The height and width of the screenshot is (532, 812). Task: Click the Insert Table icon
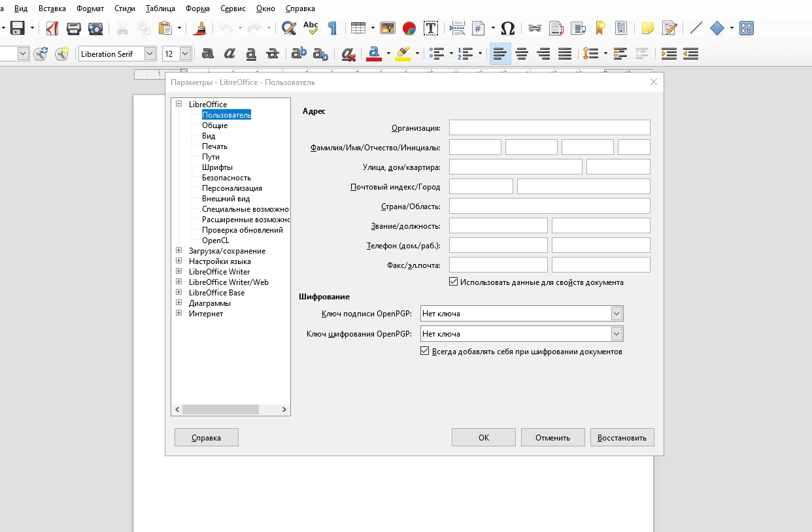358,28
